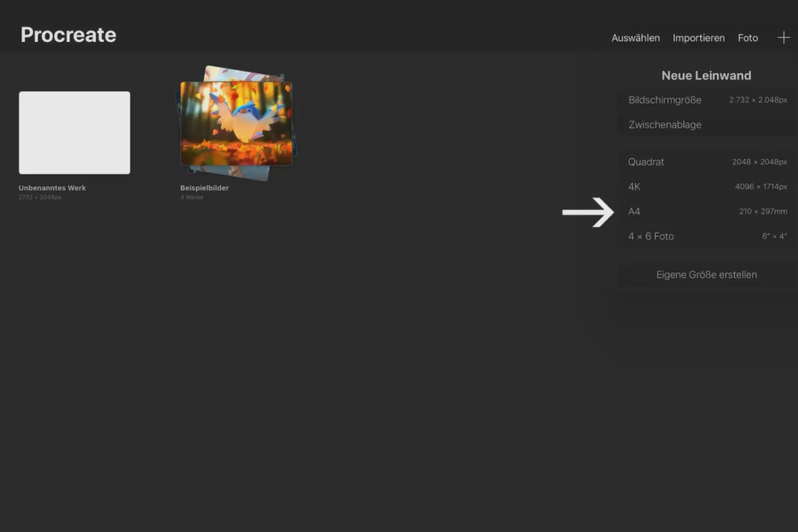Choose the A4 canvas size

pos(708,211)
